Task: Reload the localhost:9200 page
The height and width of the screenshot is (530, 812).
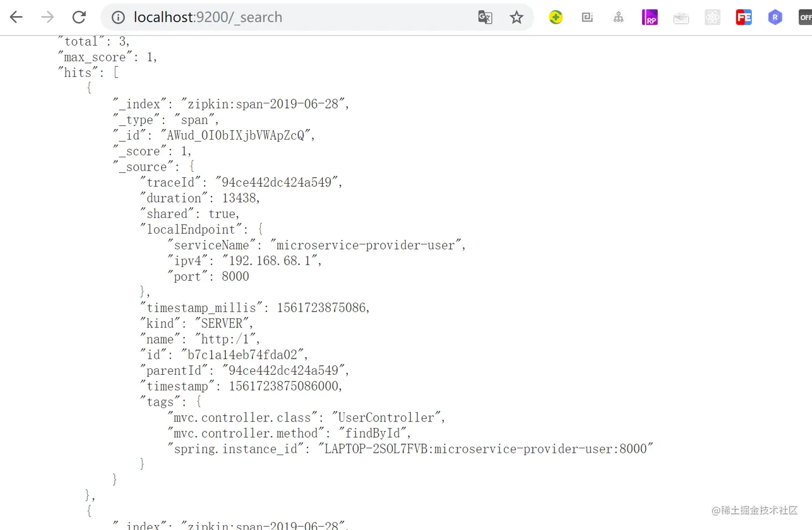Action: (x=79, y=17)
